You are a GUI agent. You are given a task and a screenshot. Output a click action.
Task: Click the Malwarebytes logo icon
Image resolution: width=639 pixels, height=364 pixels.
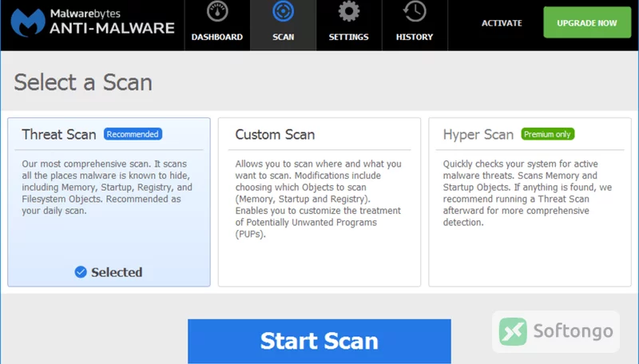(x=28, y=22)
